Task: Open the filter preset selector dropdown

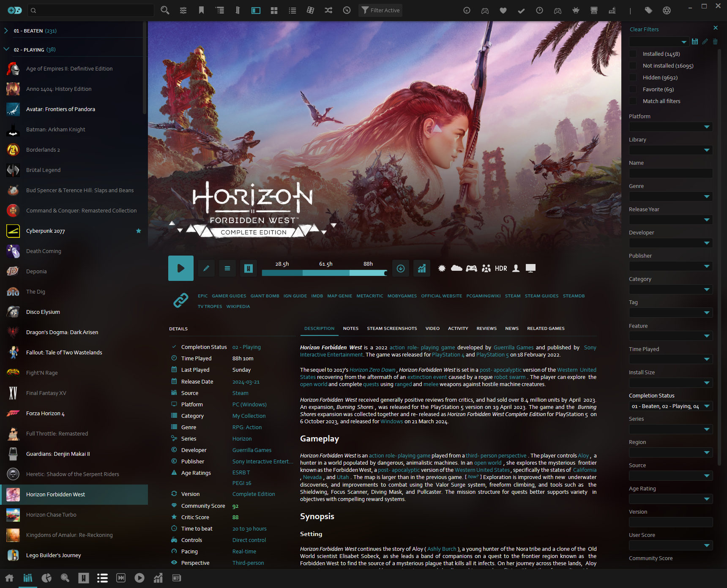Action: tap(659, 41)
